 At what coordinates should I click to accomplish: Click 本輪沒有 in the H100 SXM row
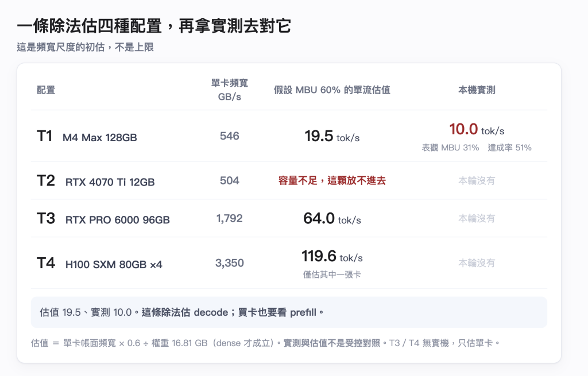click(477, 263)
